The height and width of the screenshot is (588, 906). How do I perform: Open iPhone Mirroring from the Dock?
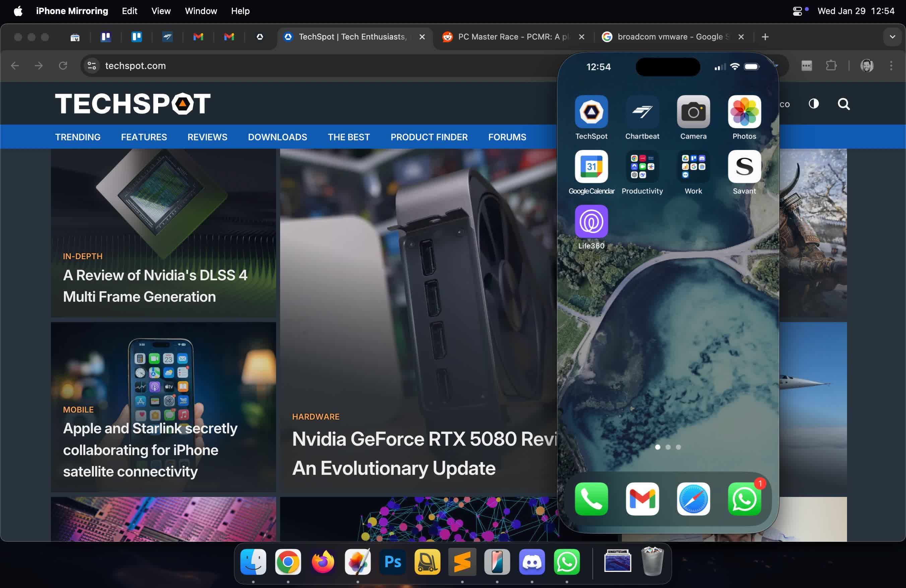click(x=497, y=562)
